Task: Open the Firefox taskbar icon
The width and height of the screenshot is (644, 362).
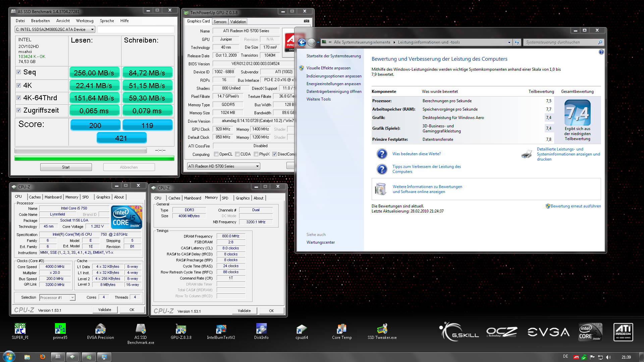Action: coord(43,357)
